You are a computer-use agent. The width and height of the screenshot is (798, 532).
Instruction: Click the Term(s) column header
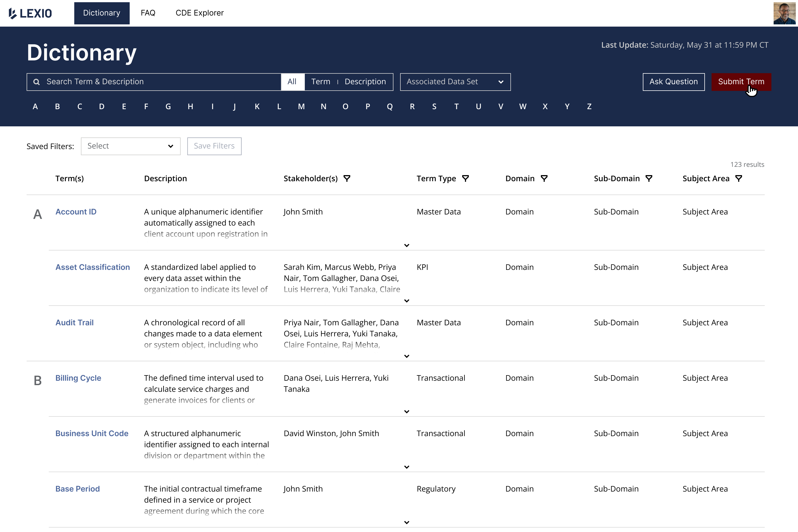70,178
